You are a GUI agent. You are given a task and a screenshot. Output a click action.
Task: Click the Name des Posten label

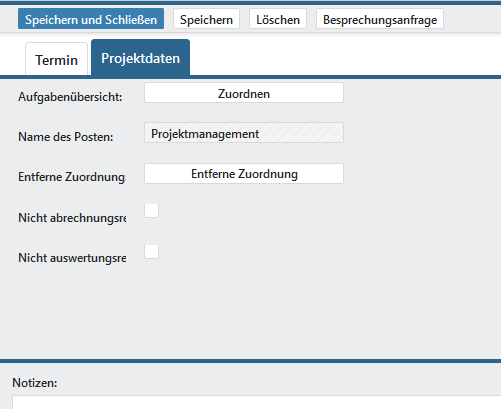(x=66, y=137)
